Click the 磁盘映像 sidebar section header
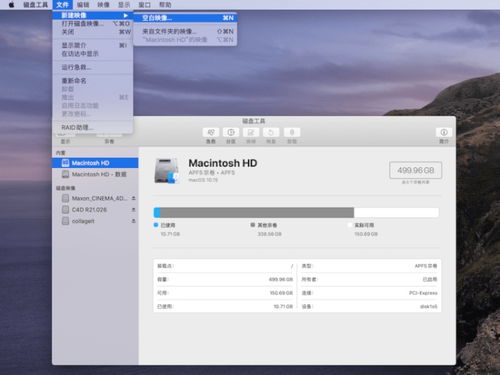Image resolution: width=500 pixels, height=375 pixels. 65,188
